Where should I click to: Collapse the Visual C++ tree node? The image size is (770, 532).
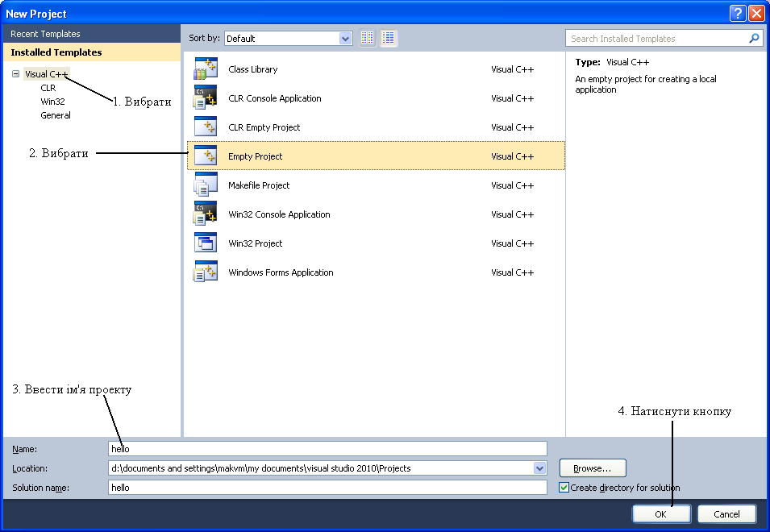[x=15, y=73]
